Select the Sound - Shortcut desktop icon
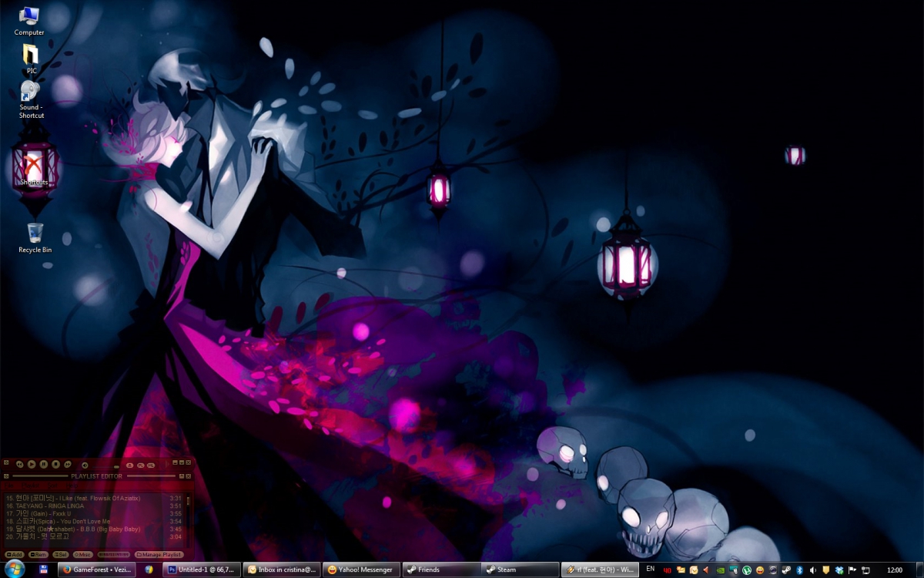This screenshot has height=578, width=924. click(31, 99)
